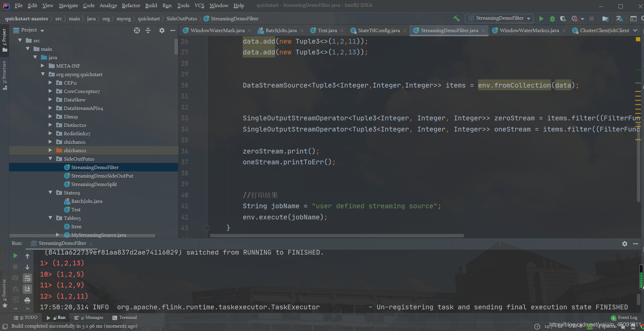Image resolution: width=644 pixels, height=331 pixels.
Task: Click the fold marker at line 43
Action: tap(207, 228)
